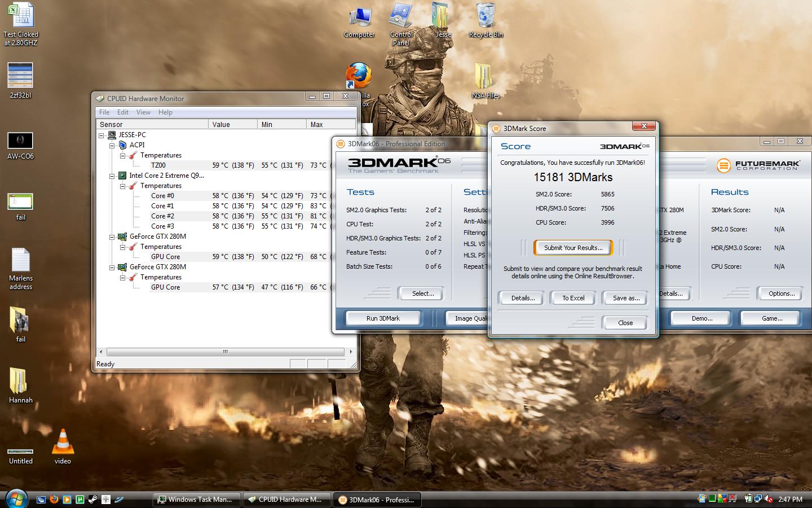Select the 'Marlens address' text file icon
This screenshot has height=508, width=812.
(21, 269)
